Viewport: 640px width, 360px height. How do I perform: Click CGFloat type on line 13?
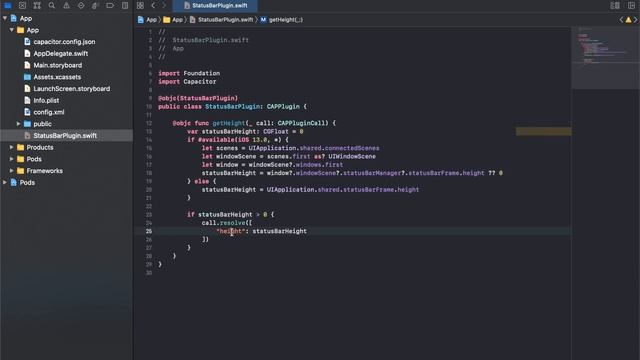tap(276, 131)
